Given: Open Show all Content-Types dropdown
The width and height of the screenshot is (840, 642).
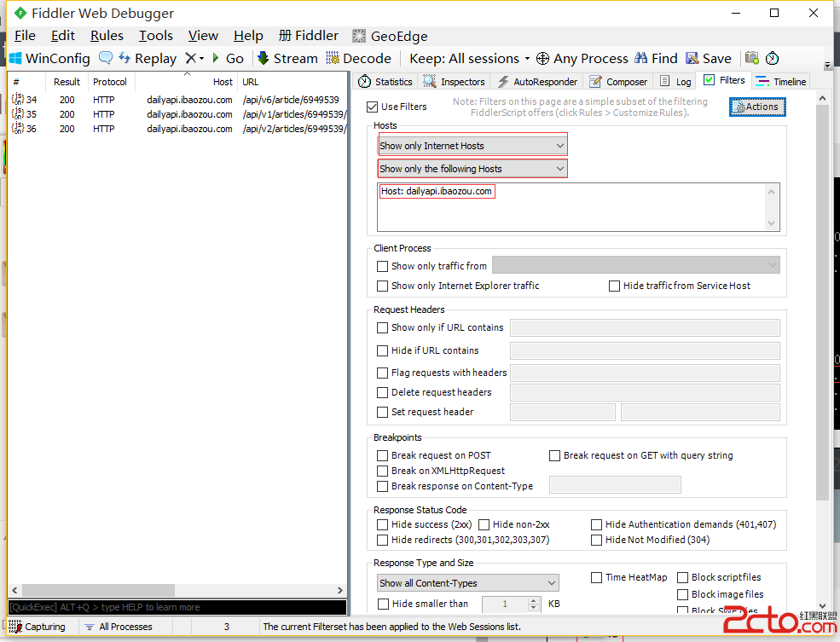Looking at the screenshot, I should (x=467, y=583).
